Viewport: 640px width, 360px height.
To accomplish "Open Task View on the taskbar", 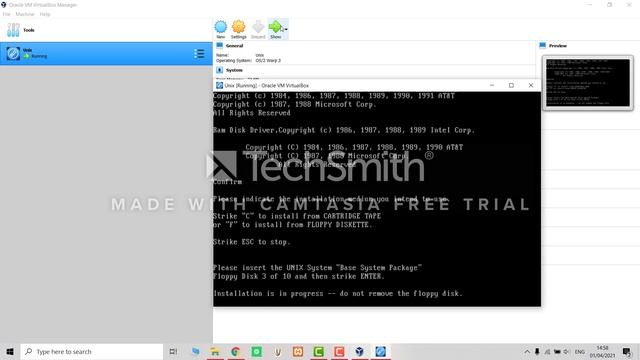I will 173,351.
